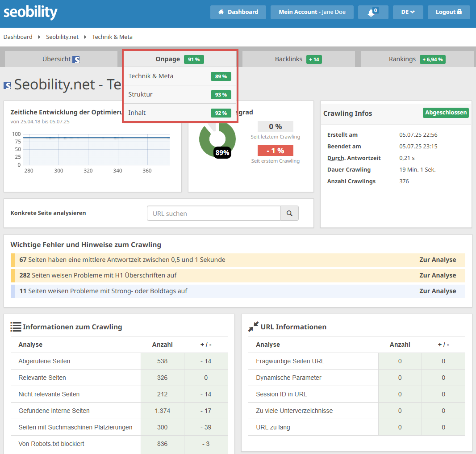Open Zur Analyse for H1 Überschriften problems
Screen dimensions: 476x454
[x=438, y=275]
